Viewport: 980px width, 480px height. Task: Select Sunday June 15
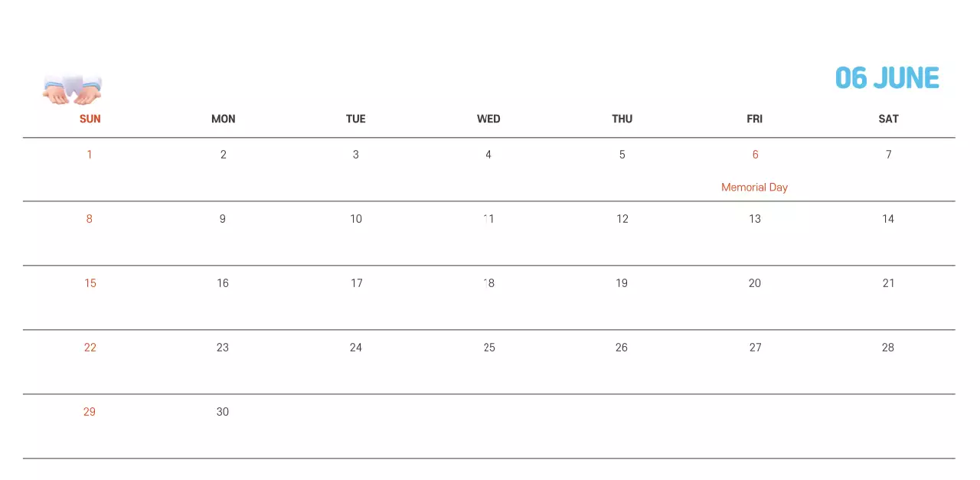90,283
